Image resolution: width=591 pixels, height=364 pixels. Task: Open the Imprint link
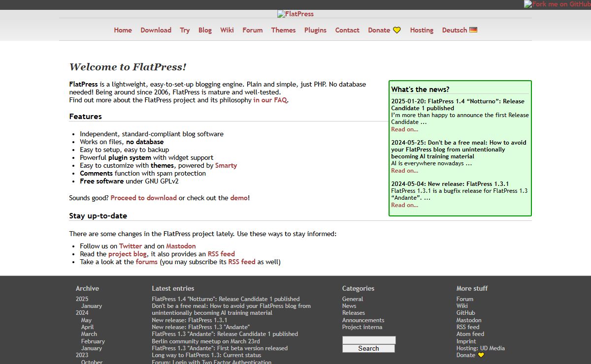click(x=466, y=341)
